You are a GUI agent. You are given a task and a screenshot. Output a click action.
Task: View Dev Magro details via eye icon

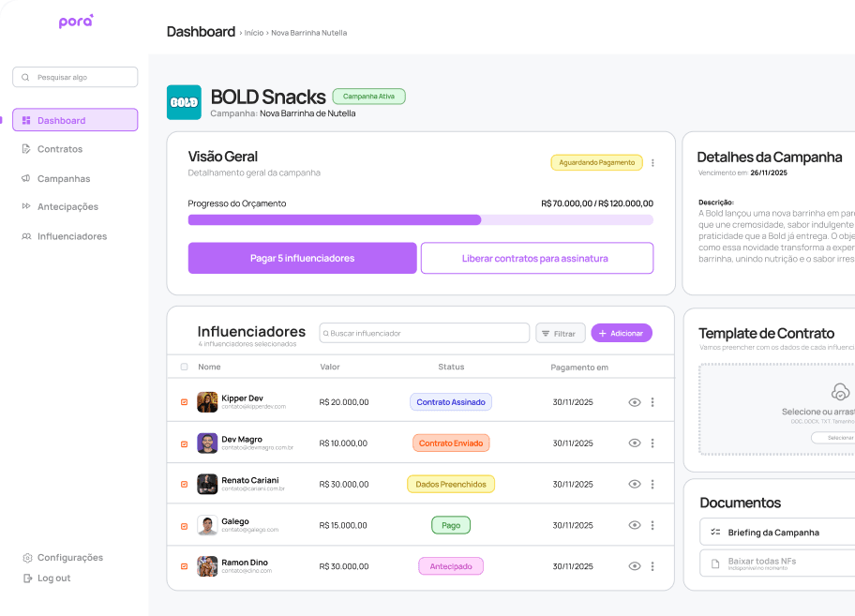634,443
